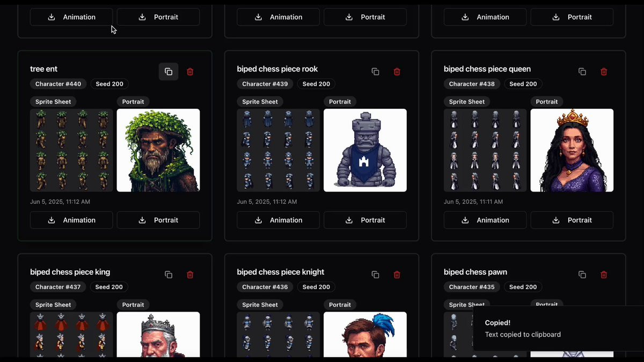The height and width of the screenshot is (362, 644).
Task: Open the rook sprite sheet image
Action: (279, 150)
